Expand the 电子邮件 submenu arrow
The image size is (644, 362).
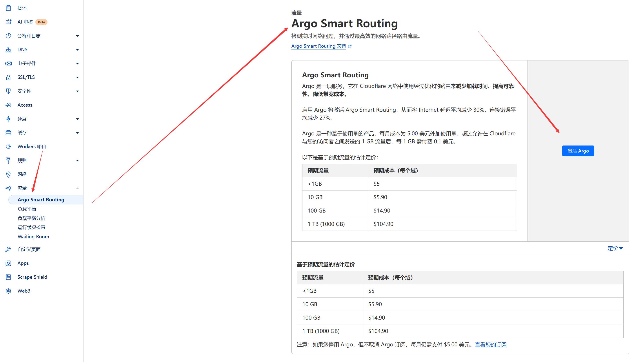77,64
